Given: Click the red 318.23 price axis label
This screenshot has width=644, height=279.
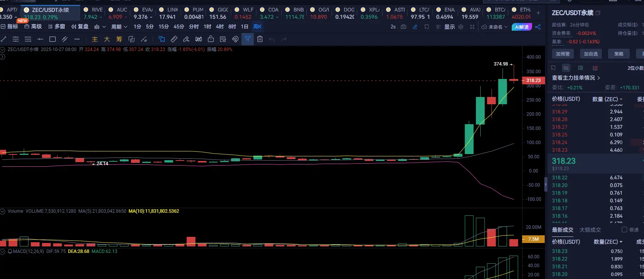Looking at the screenshot, I should click(533, 80).
